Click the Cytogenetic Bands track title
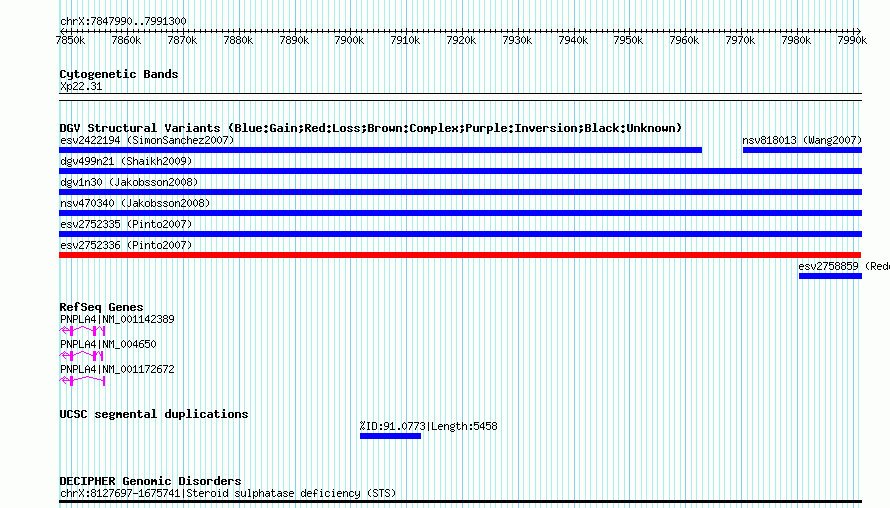The image size is (890, 508). click(x=119, y=74)
